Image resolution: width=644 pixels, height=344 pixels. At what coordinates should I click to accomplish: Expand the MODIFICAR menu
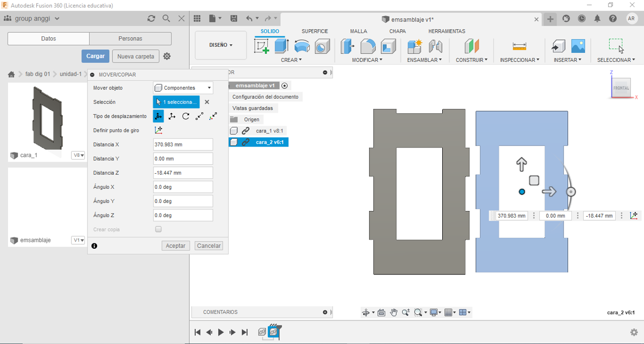(x=367, y=60)
